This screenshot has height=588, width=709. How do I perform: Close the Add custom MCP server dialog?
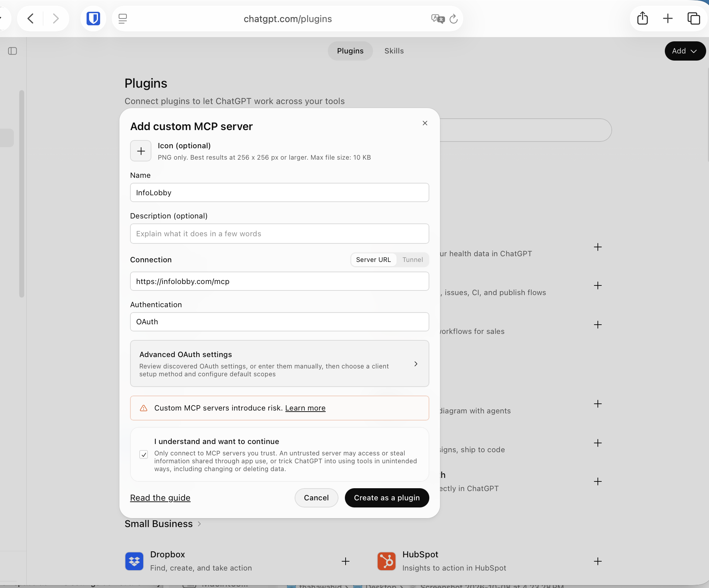tap(425, 123)
